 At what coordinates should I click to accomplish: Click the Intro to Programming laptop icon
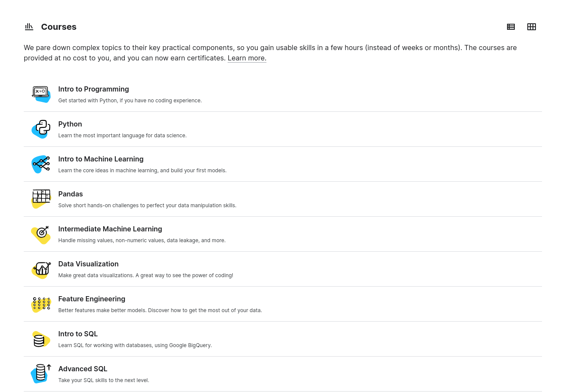(41, 94)
